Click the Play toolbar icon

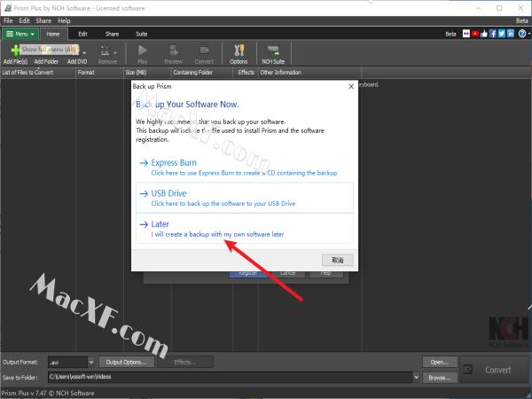point(144,55)
